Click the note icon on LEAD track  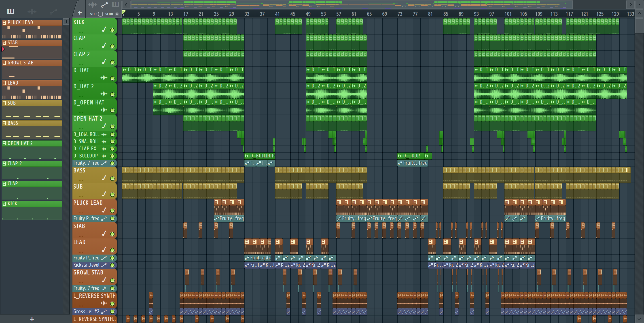[104, 249]
